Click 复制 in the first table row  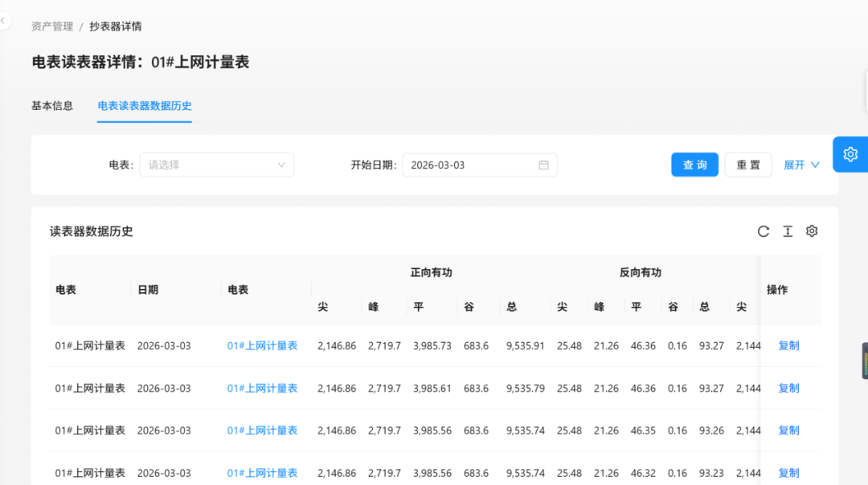tap(788, 345)
